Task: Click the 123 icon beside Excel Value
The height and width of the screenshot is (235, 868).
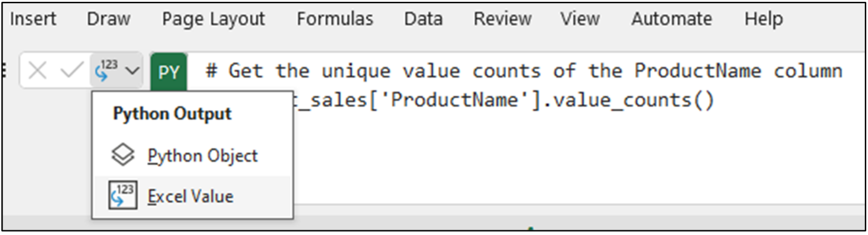Action: pos(123,196)
